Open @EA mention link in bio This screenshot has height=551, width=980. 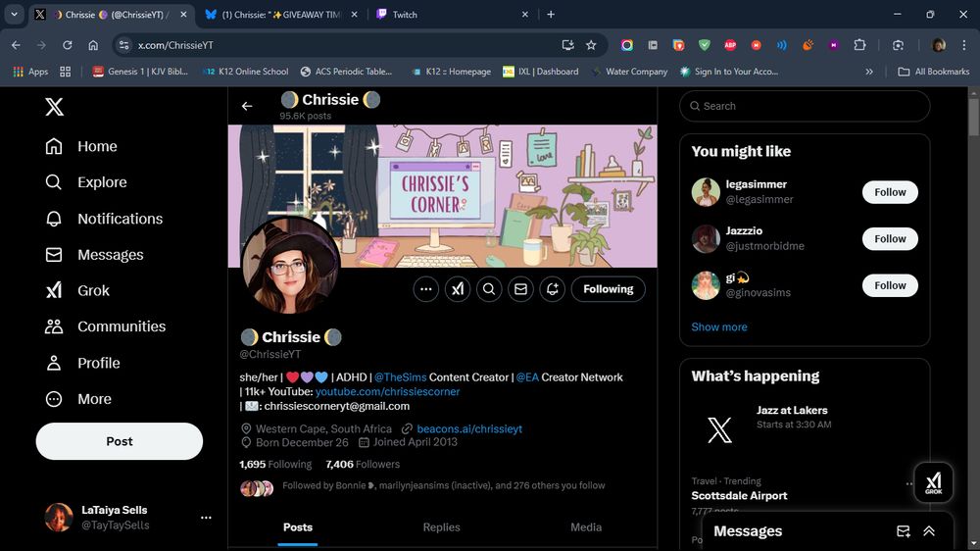point(527,377)
